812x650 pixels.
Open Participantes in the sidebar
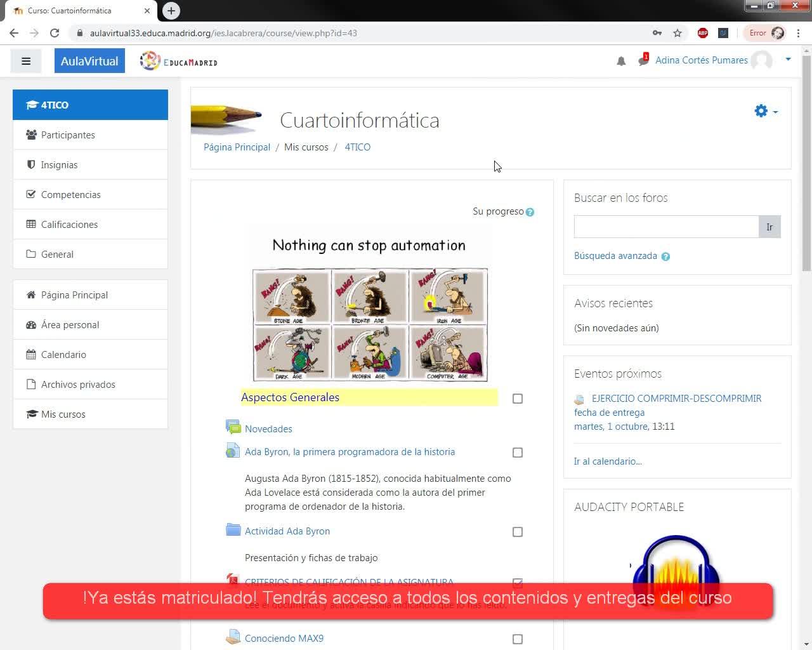pos(90,135)
